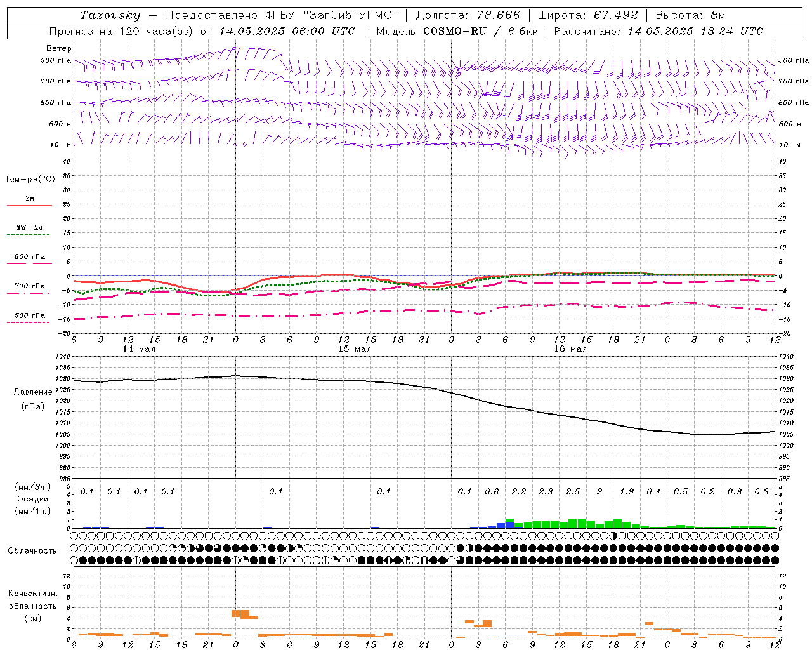Screen dimensions: 812x650
Task: Click the 0.2 precipitation amount value
Action: (x=707, y=492)
